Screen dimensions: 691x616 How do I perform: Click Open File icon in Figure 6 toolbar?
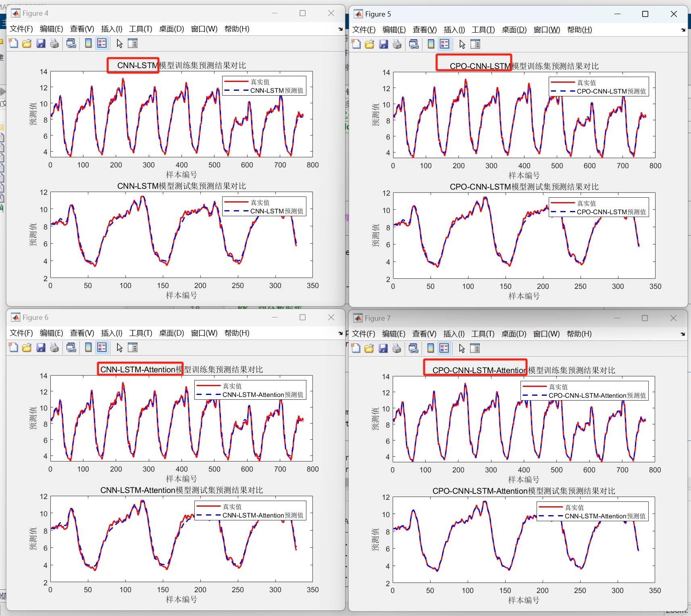pos(27,347)
